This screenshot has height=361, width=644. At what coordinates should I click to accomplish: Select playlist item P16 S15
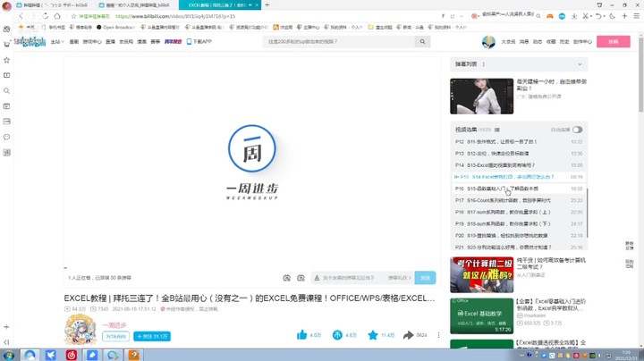(x=519, y=189)
